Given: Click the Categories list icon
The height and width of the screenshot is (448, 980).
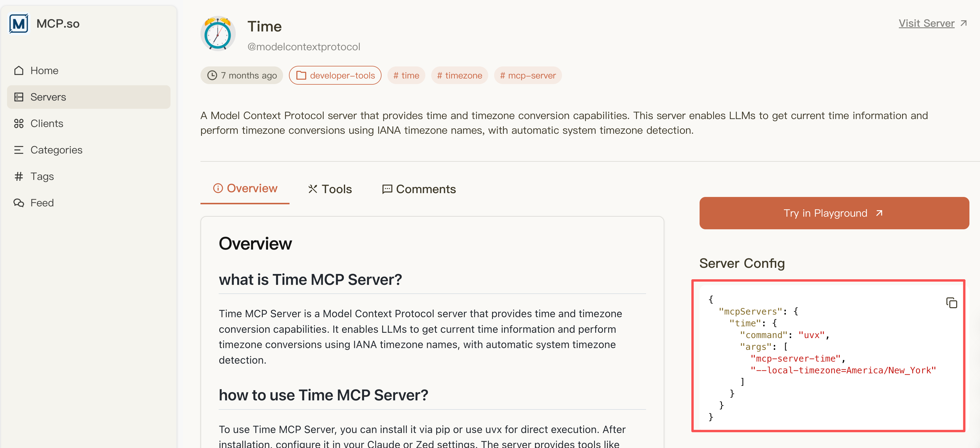Looking at the screenshot, I should (19, 150).
